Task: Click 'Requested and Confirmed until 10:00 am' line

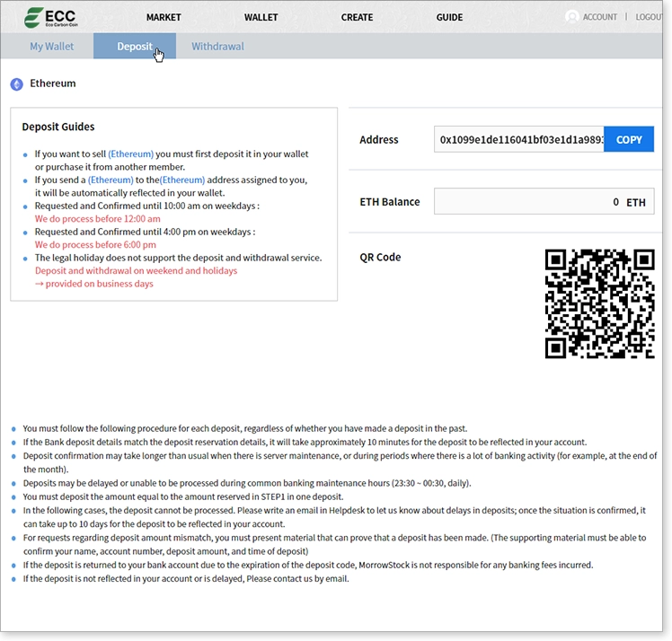Action: click(x=147, y=206)
